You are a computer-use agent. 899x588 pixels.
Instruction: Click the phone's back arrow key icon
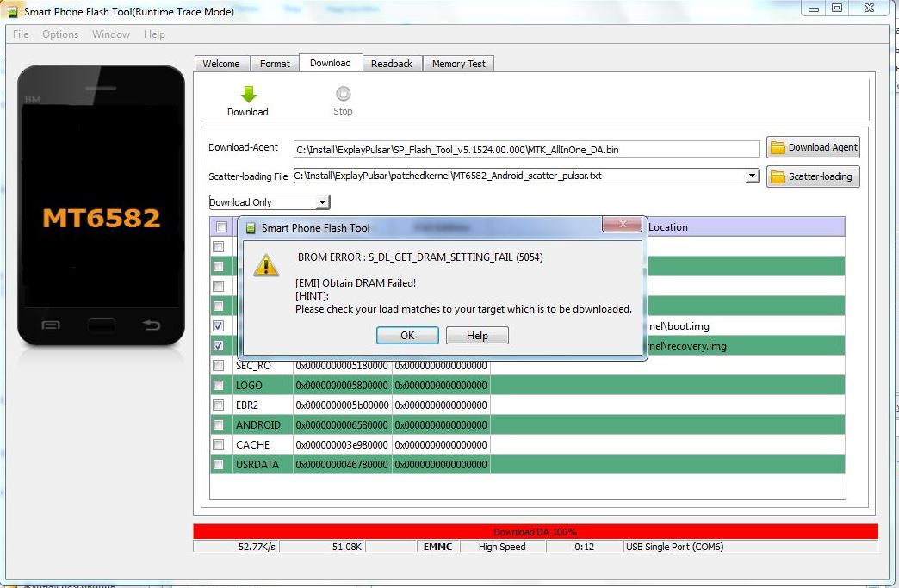[x=152, y=325]
